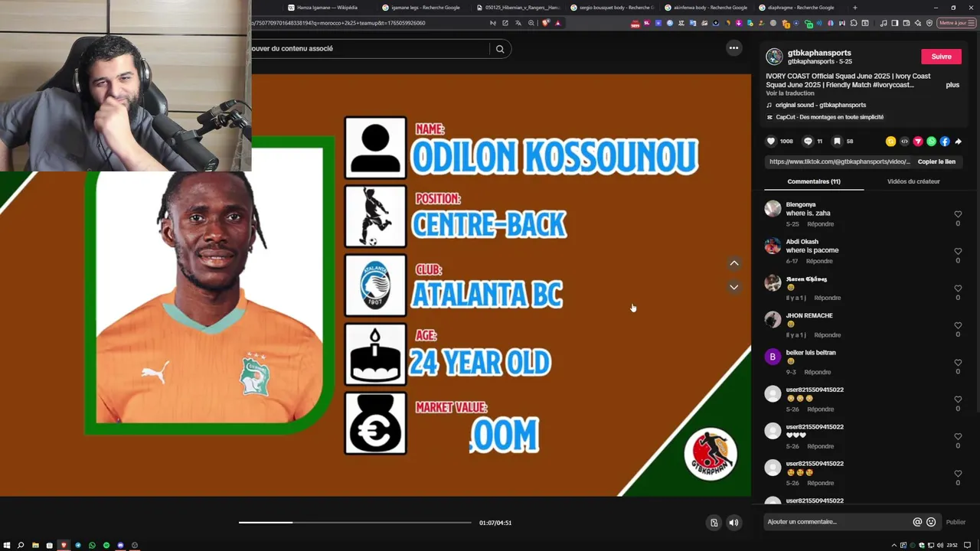Share to Facebook icon

[945, 142]
